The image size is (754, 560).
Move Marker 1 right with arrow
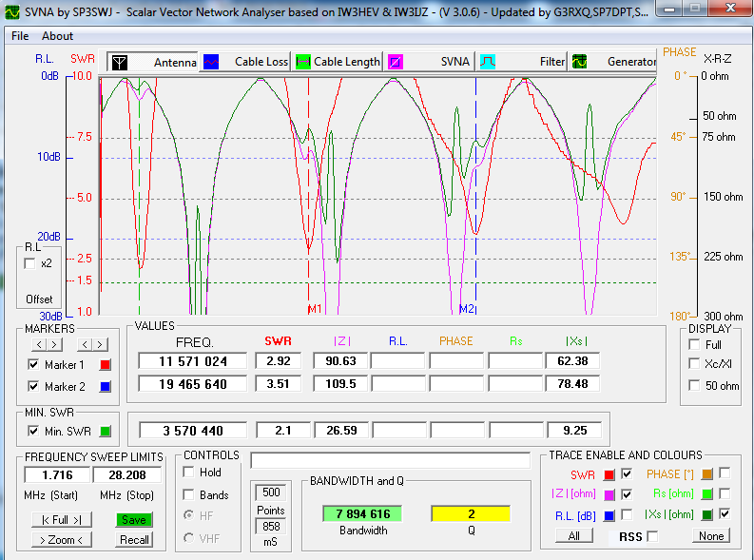pos(55,344)
